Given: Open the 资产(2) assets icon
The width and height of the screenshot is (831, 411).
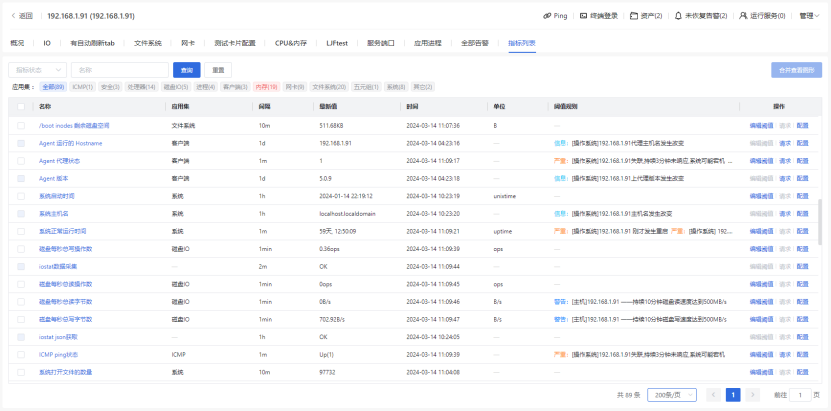Looking at the screenshot, I should 633,16.
